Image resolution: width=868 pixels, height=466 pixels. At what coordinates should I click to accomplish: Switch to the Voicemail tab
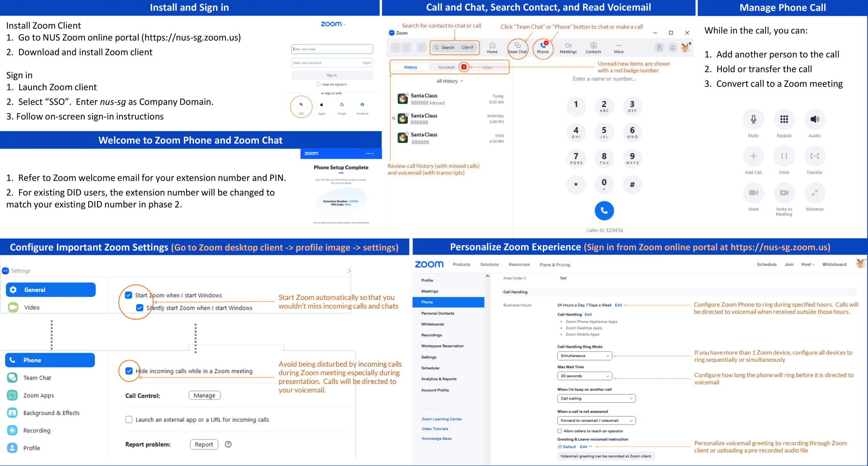click(x=446, y=67)
